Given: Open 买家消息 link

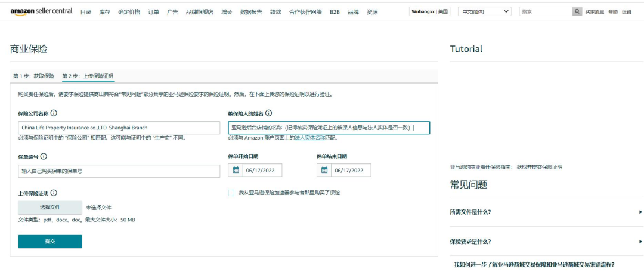Looking at the screenshot, I should click(x=595, y=12).
